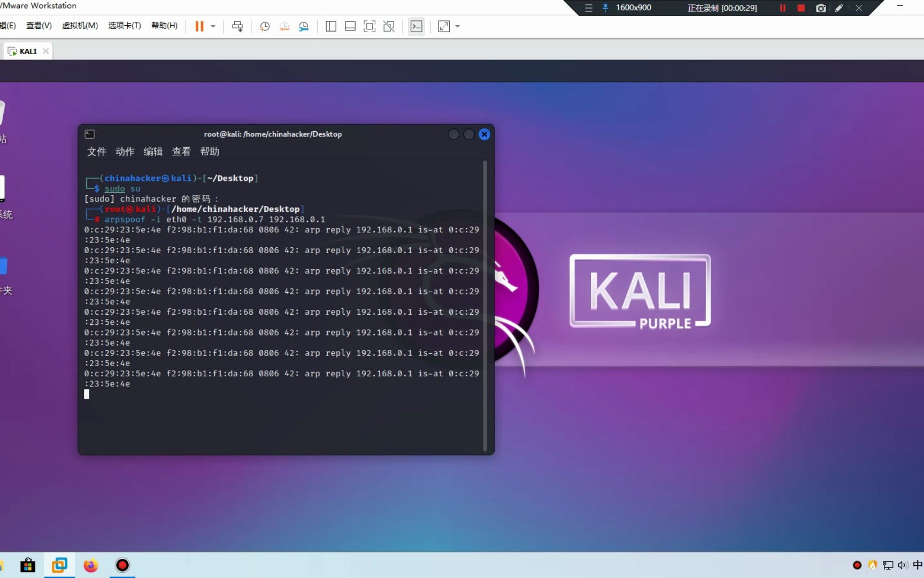Expand the stretch display dropdown arrow
The height and width of the screenshot is (578, 924).
pyautogui.click(x=457, y=26)
